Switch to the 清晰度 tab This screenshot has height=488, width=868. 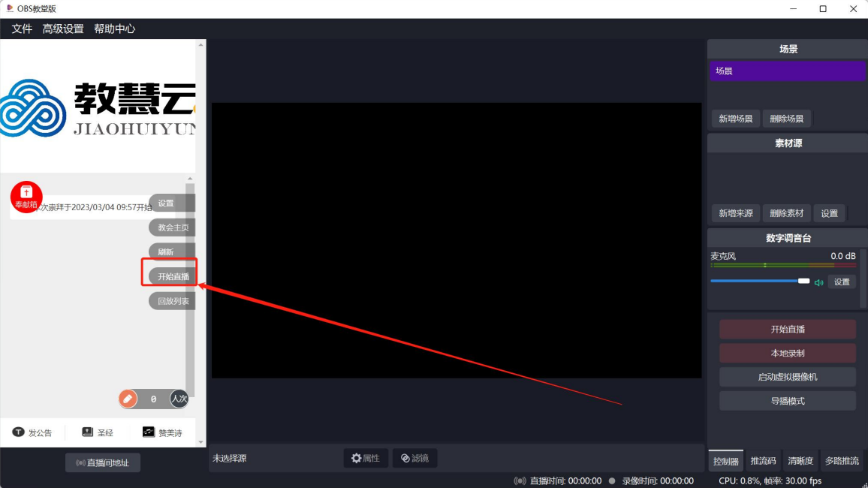click(x=800, y=460)
